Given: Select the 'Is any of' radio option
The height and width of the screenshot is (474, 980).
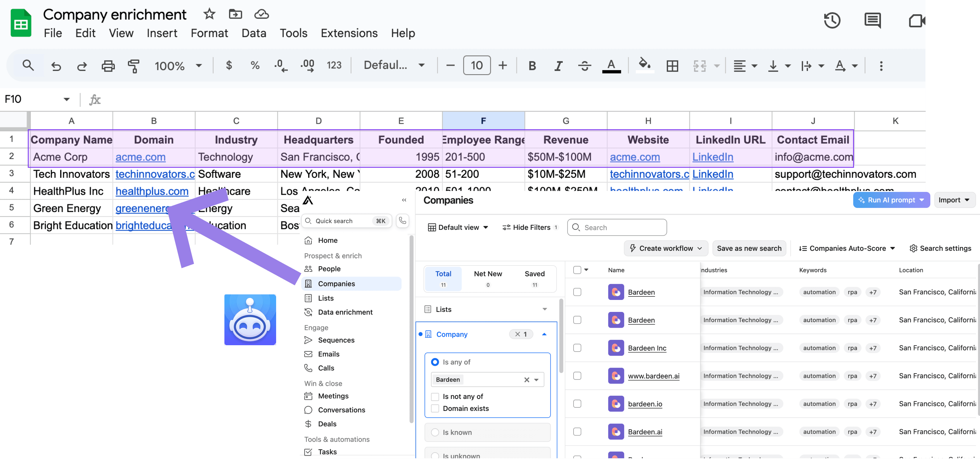Looking at the screenshot, I should 435,362.
